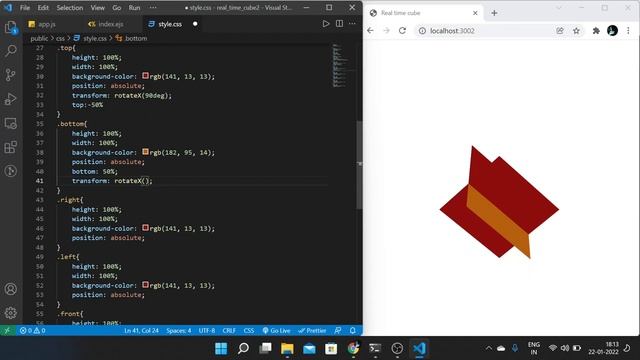The image size is (640, 360).
Task: Open Chrome profile avatar
Action: (x=612, y=31)
